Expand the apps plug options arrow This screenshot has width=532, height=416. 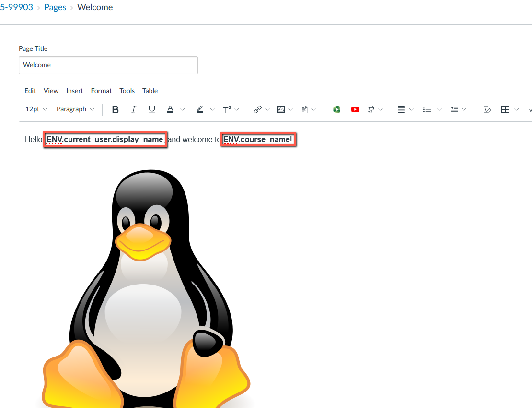pyautogui.click(x=381, y=109)
